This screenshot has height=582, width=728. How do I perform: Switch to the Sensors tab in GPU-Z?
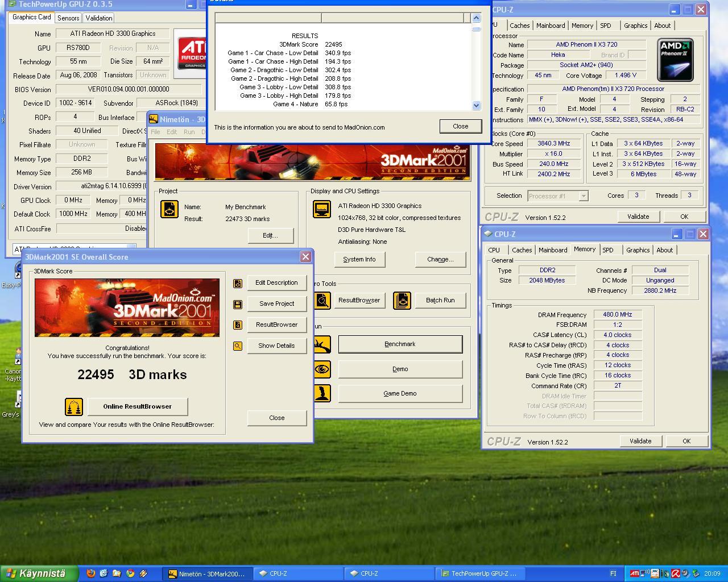tap(68, 18)
